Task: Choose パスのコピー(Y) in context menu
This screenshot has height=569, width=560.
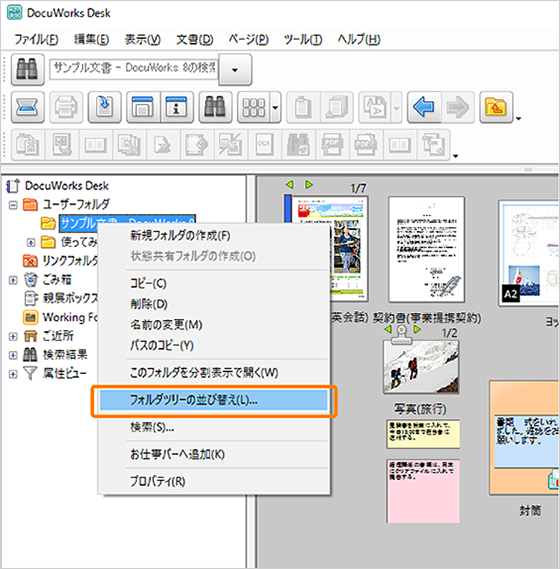Action: point(214,345)
